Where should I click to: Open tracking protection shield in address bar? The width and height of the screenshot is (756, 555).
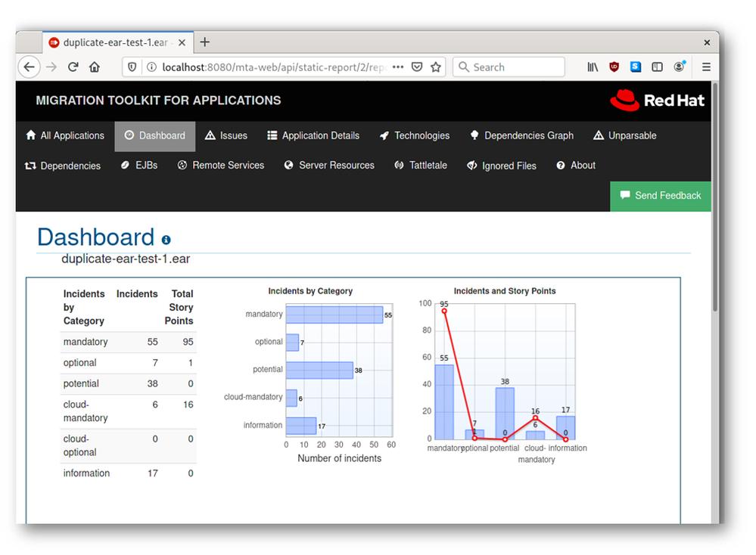[x=132, y=67]
